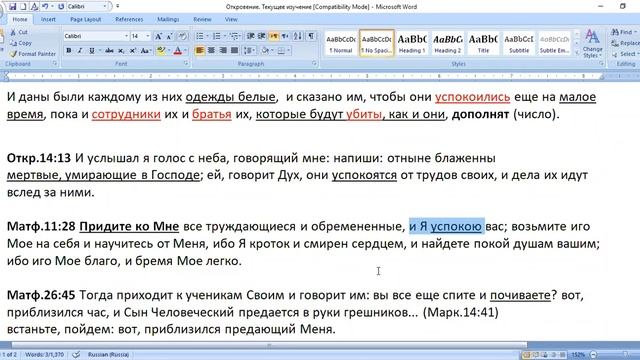Click the red font color button
This screenshot has width=640, height=360.
point(178,51)
